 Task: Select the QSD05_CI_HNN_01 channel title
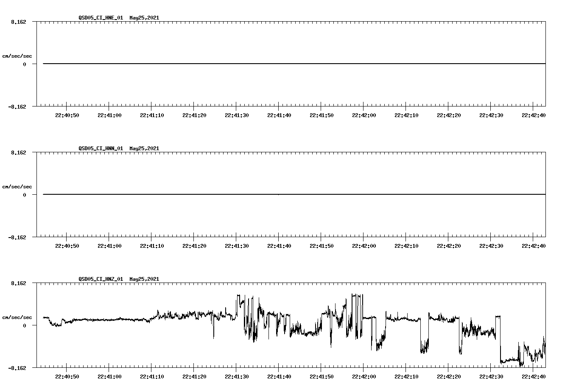101,148
